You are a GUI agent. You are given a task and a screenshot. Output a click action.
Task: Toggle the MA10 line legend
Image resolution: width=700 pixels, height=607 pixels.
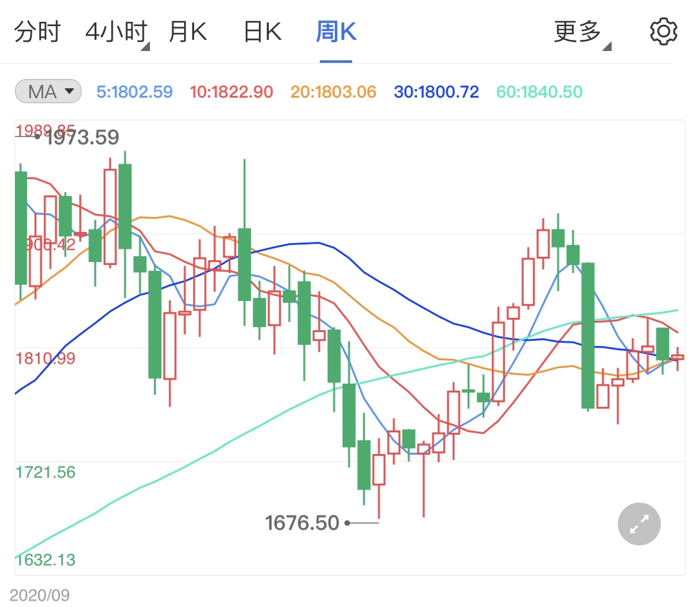pyautogui.click(x=233, y=91)
